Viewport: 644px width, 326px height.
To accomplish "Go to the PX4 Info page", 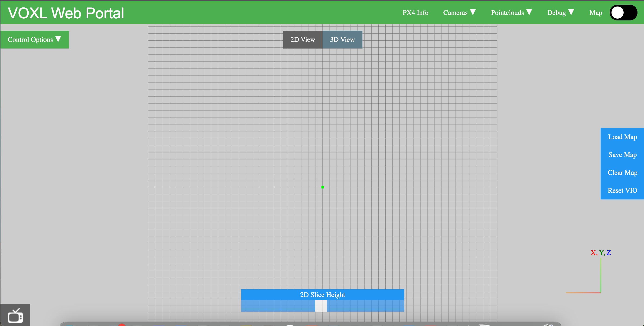I will 415,13.
